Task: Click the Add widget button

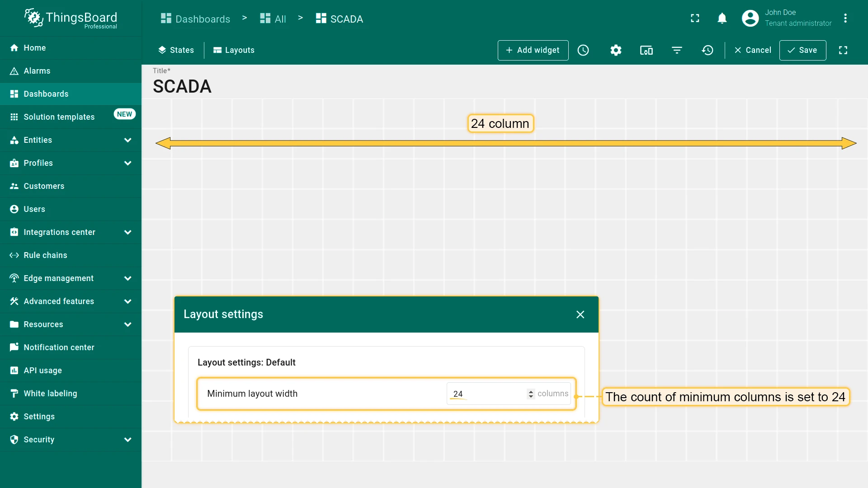Action: tap(533, 50)
